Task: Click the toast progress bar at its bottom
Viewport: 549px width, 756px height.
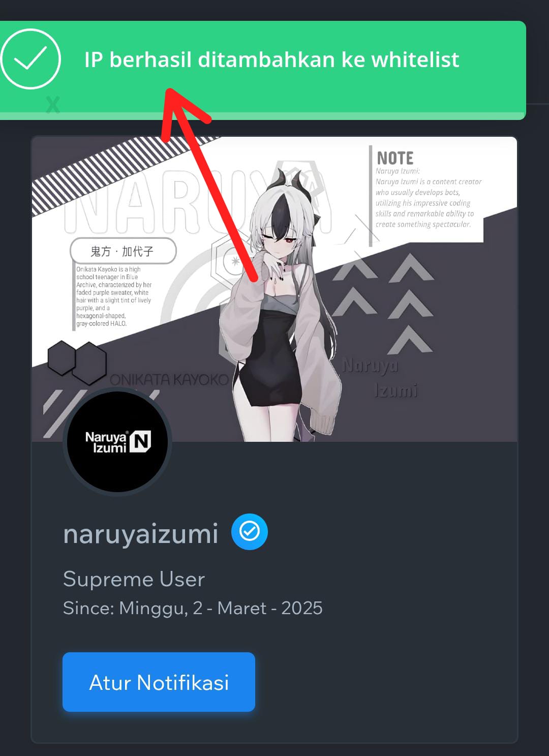Action: coord(263,116)
